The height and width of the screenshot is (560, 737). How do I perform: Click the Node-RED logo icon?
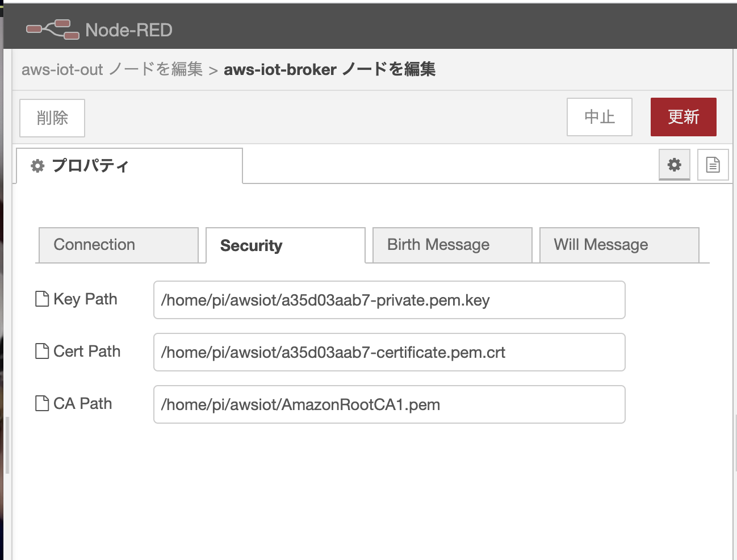[x=53, y=30]
